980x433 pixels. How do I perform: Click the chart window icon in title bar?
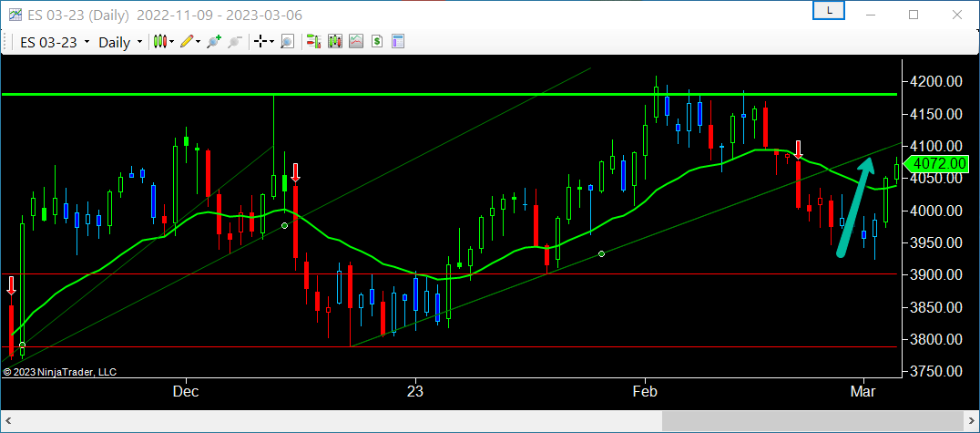[16, 15]
